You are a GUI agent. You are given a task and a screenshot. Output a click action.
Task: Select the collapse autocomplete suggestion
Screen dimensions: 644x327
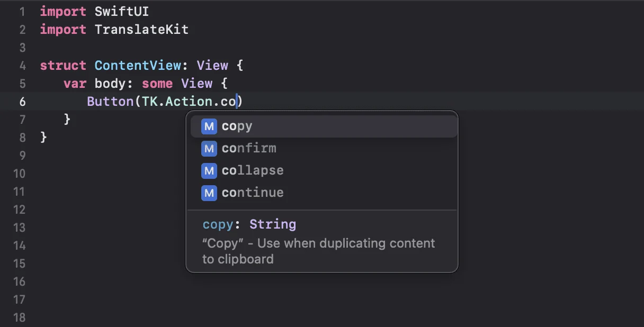253,170
